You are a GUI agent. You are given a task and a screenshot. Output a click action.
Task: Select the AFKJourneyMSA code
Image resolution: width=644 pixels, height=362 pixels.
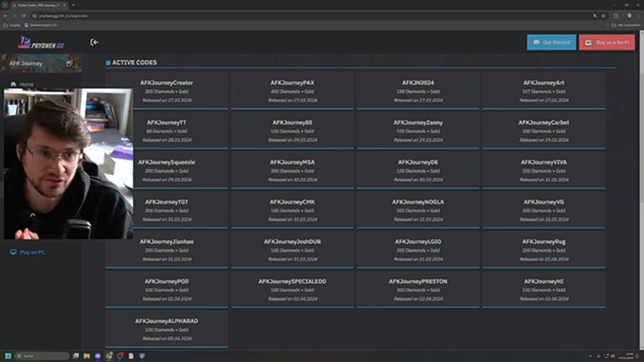coord(292,171)
